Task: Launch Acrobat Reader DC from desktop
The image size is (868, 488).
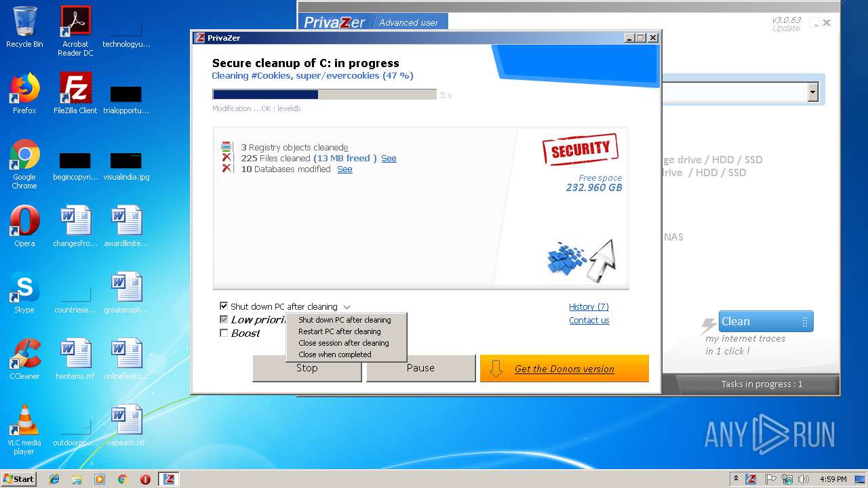Action: [75, 31]
